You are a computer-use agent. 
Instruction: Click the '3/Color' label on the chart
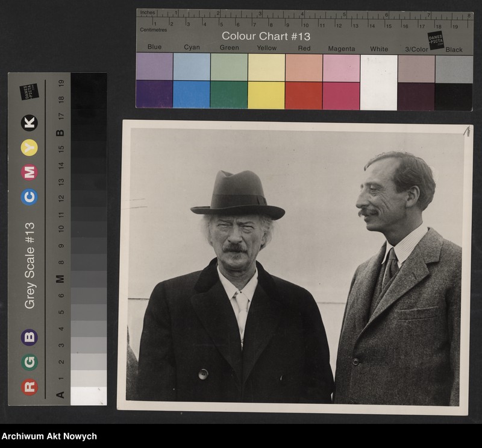click(416, 49)
